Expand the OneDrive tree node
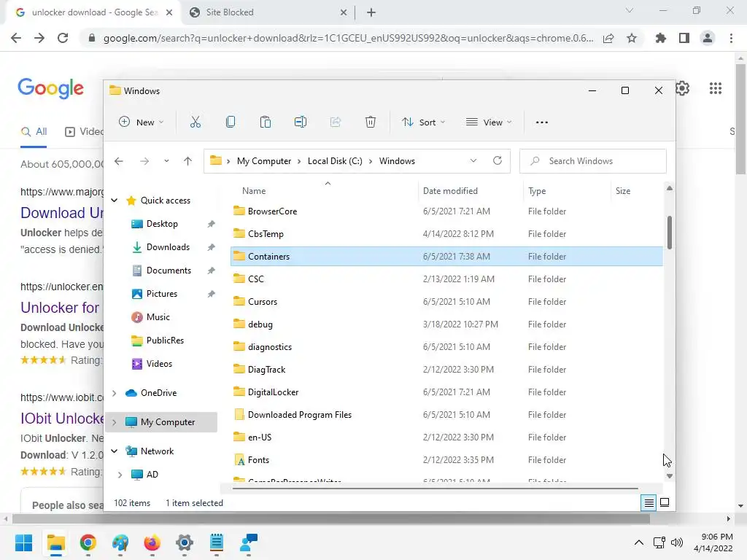Screen dimensions: 747x560 click(115, 393)
